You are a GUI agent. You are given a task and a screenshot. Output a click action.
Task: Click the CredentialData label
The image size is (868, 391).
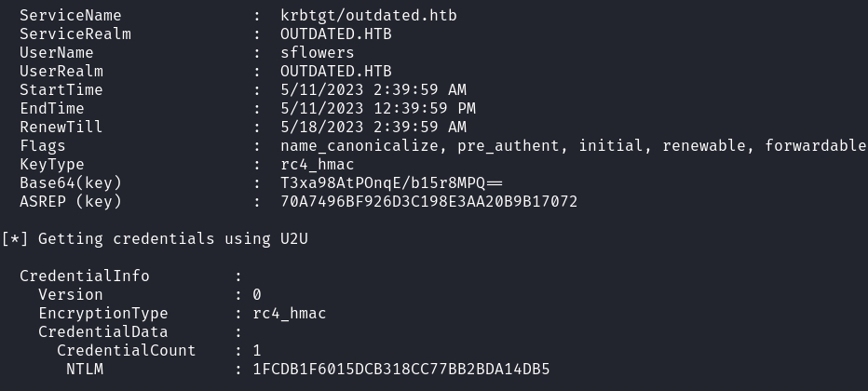point(102,332)
